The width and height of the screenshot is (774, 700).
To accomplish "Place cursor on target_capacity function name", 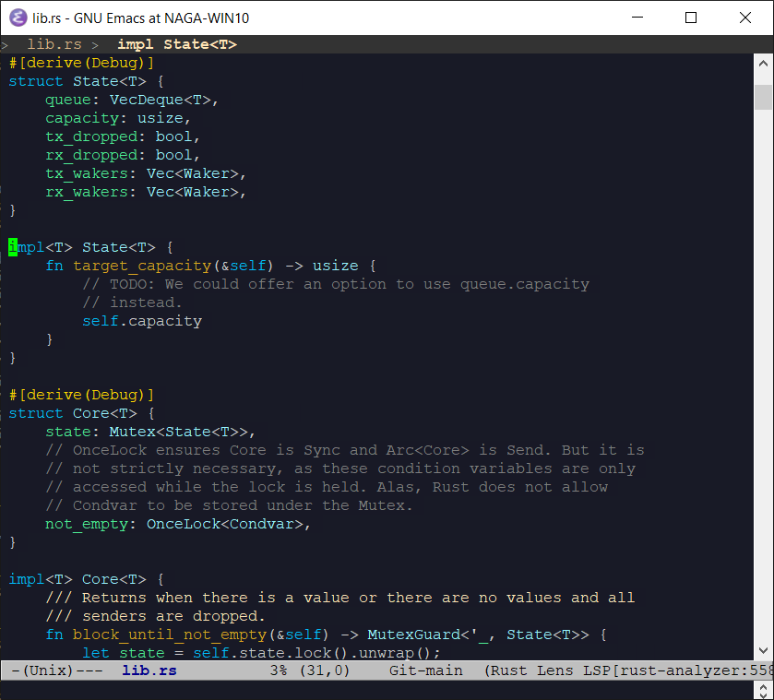I will pyautogui.click(x=138, y=266).
